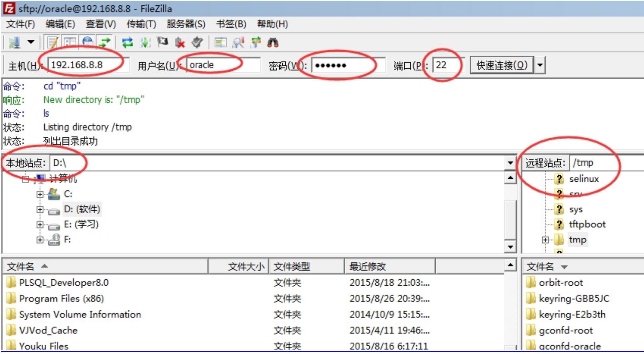Select the remote orbit-root folder
The height and width of the screenshot is (354, 644).
coord(561,283)
